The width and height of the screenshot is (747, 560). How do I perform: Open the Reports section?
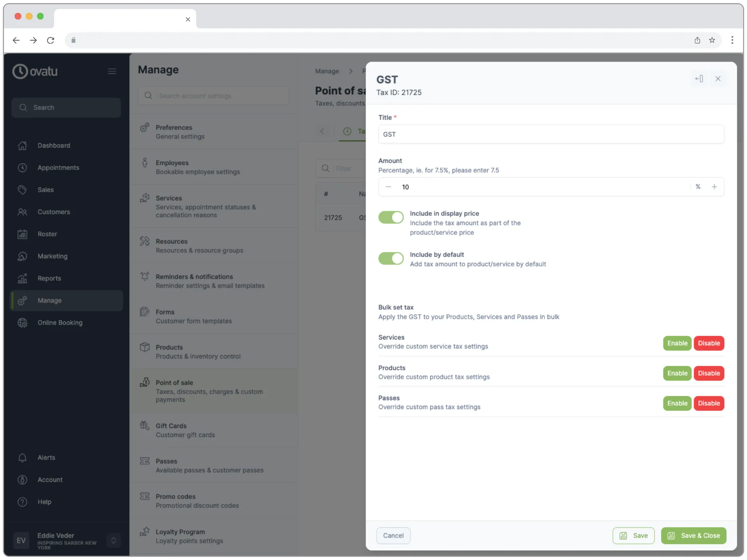click(x=49, y=278)
